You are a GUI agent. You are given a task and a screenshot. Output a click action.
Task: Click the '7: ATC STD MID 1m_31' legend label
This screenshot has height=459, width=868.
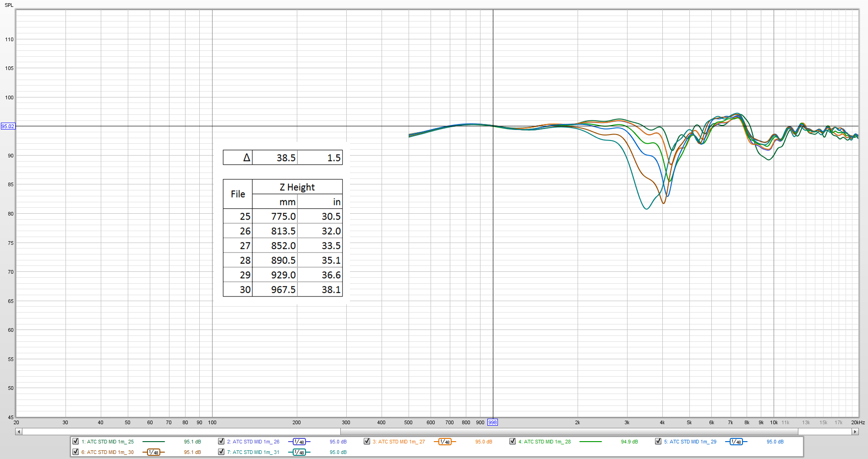point(253,452)
